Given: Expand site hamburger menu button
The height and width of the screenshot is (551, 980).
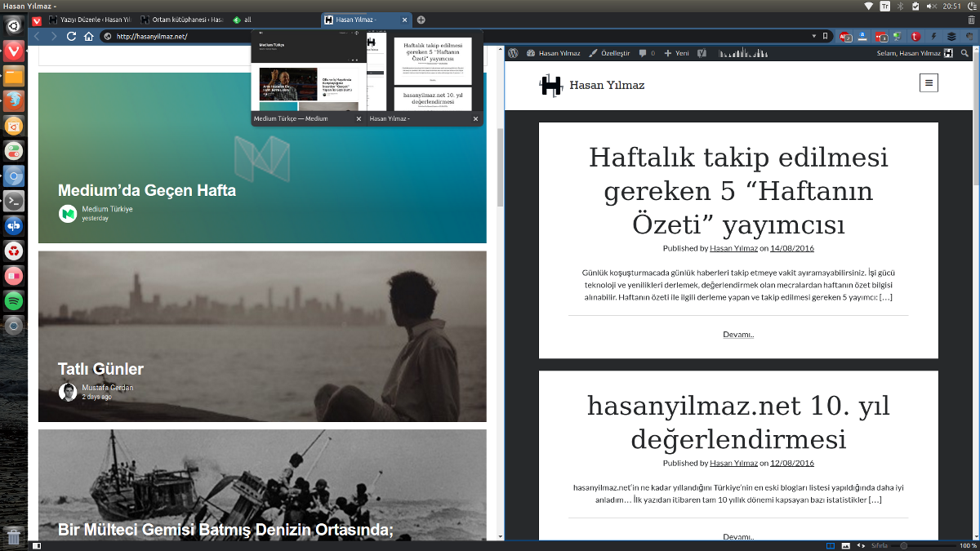Looking at the screenshot, I should [928, 82].
